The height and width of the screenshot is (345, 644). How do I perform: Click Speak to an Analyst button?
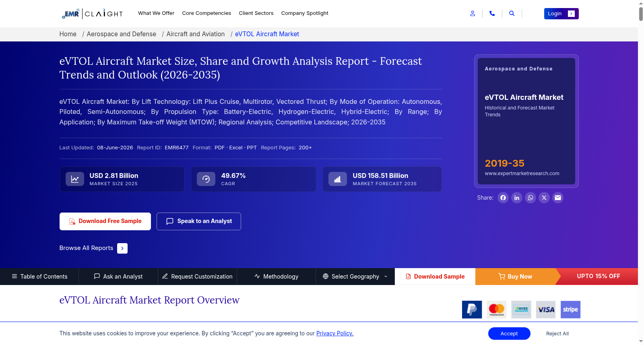click(x=199, y=221)
